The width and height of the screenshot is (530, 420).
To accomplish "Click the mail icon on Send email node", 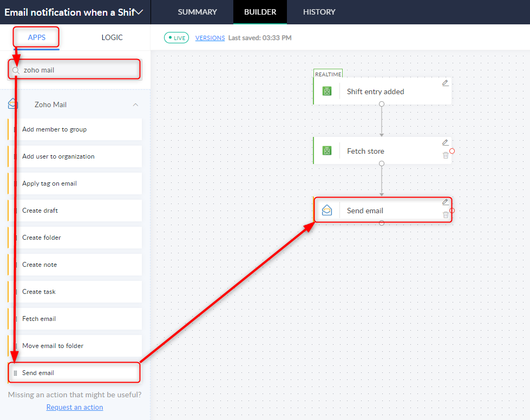I will 327,211.
